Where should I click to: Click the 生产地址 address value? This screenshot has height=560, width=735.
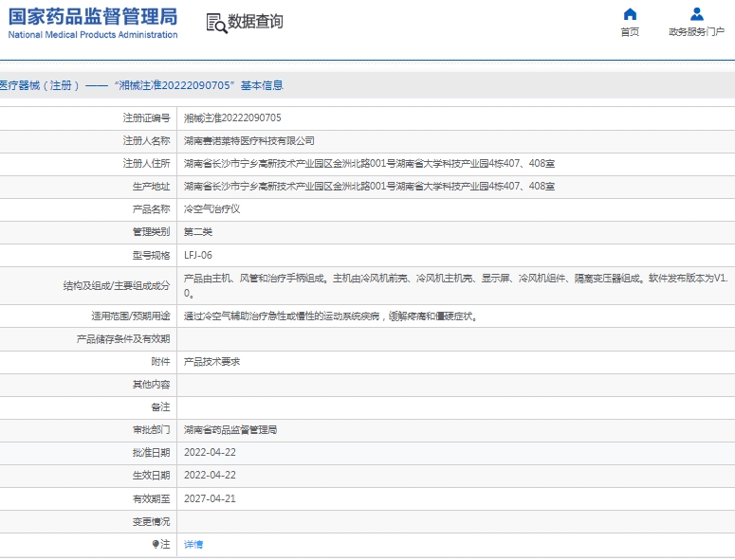(x=369, y=187)
